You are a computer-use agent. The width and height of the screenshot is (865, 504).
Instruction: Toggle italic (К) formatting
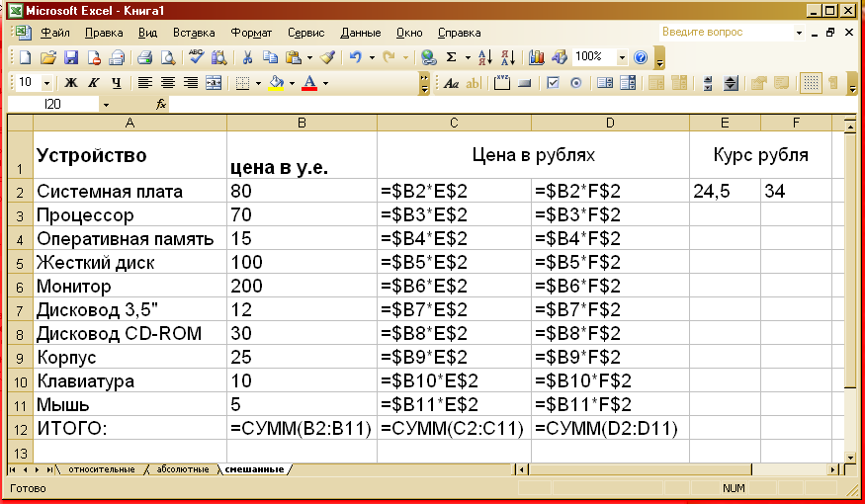(x=93, y=83)
